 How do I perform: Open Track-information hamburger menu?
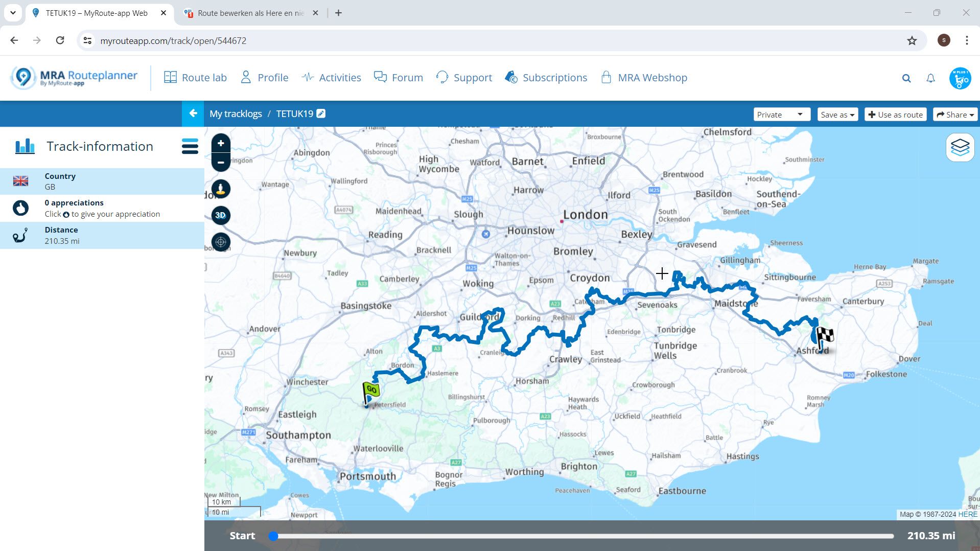point(190,146)
